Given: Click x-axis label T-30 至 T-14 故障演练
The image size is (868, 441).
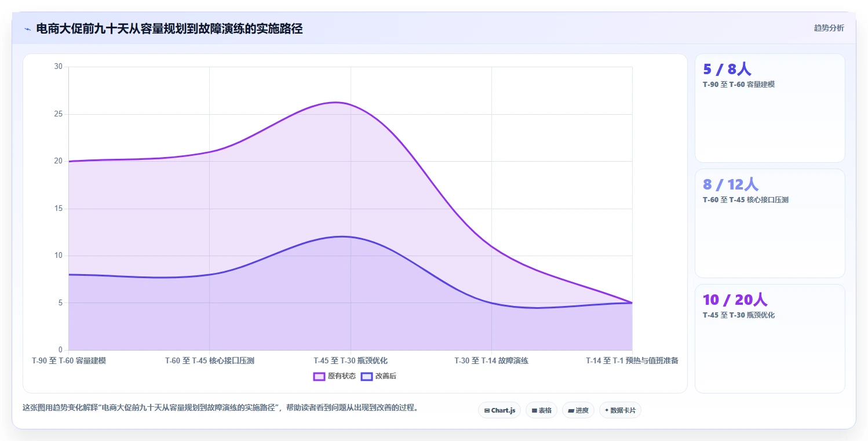Looking at the screenshot, I should tap(491, 360).
